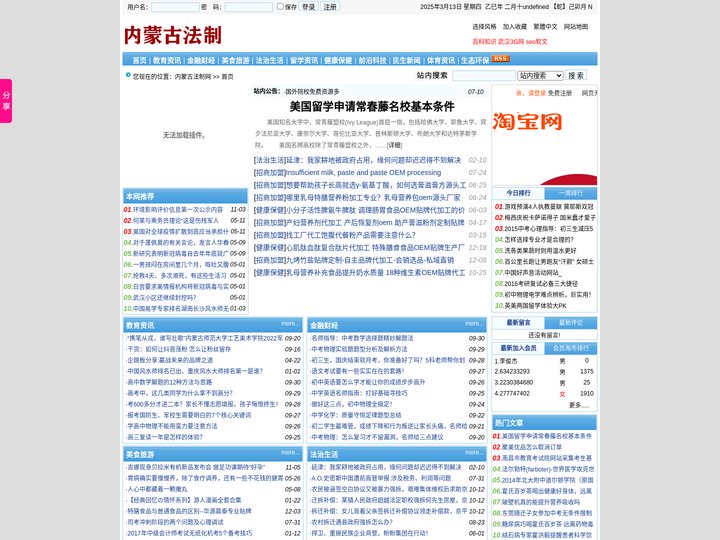Switch to the 今日排行 tab
This screenshot has height=540, width=720.
(518, 193)
